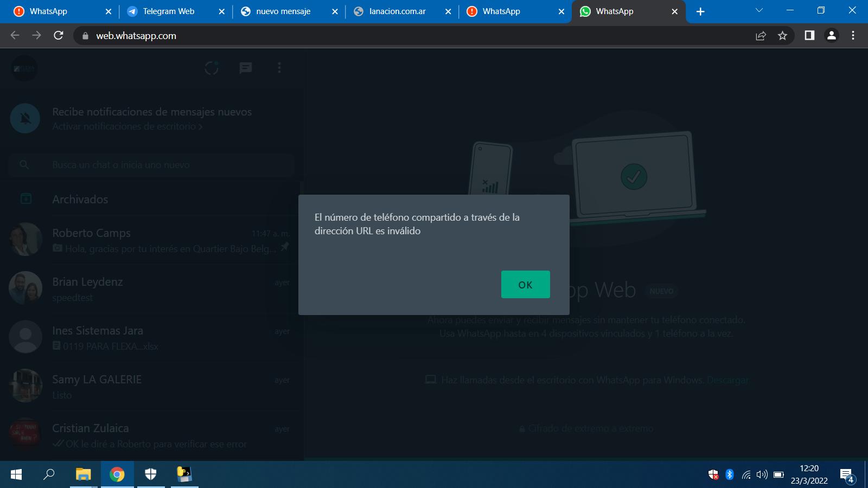
Task: Open own profile avatar in WhatsApp sidebar
Action: pyautogui.click(x=24, y=68)
